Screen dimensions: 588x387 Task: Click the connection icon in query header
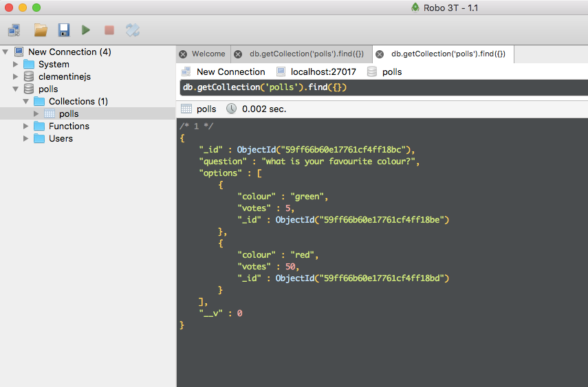pos(186,71)
